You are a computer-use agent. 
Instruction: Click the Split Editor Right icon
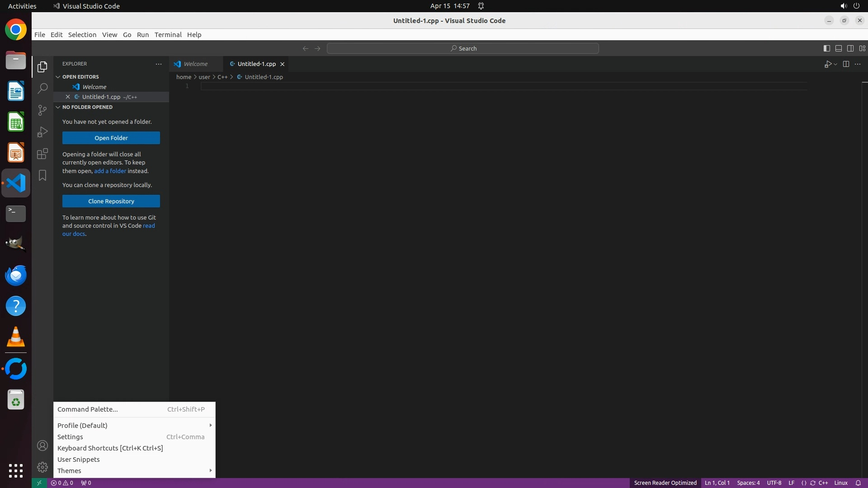point(846,64)
